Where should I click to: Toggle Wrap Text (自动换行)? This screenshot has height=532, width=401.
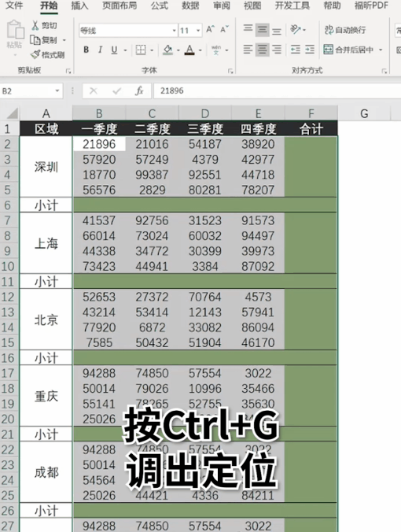tap(345, 30)
